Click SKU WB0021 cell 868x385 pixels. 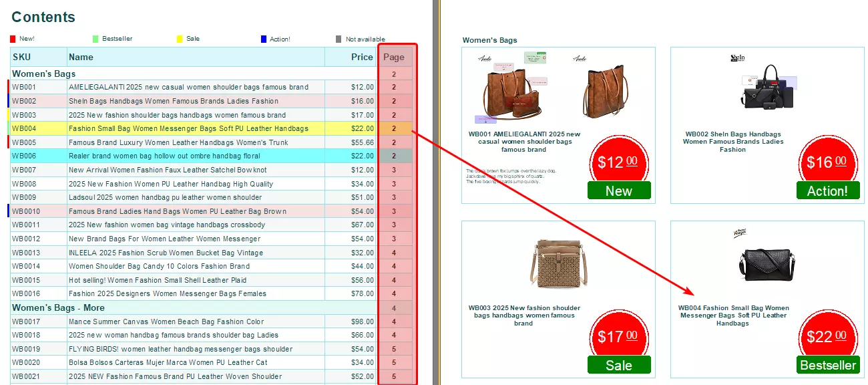tap(39, 376)
